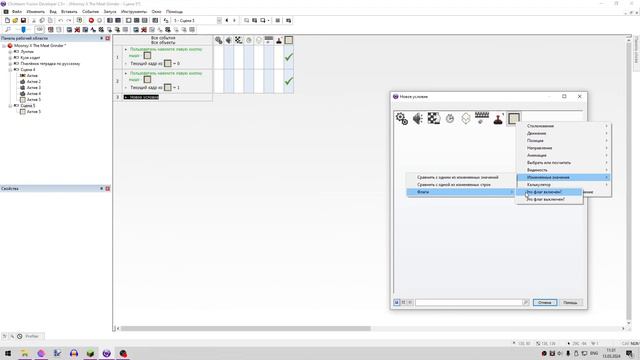The image size is (640, 360).
Task: Go to previous frame arrow in toolbar
Action: tap(227, 20)
